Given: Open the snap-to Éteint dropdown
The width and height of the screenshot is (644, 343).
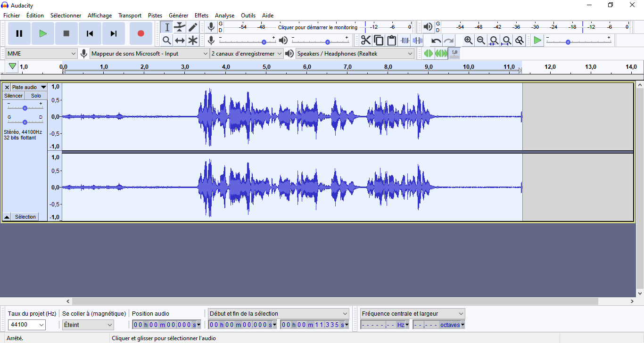Looking at the screenshot, I should 88,325.
